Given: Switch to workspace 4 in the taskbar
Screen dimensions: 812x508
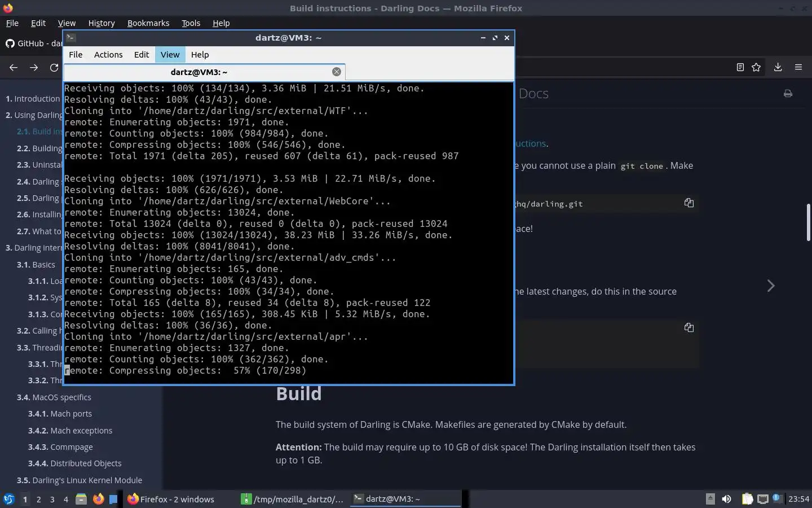Looking at the screenshot, I should click(x=65, y=499).
